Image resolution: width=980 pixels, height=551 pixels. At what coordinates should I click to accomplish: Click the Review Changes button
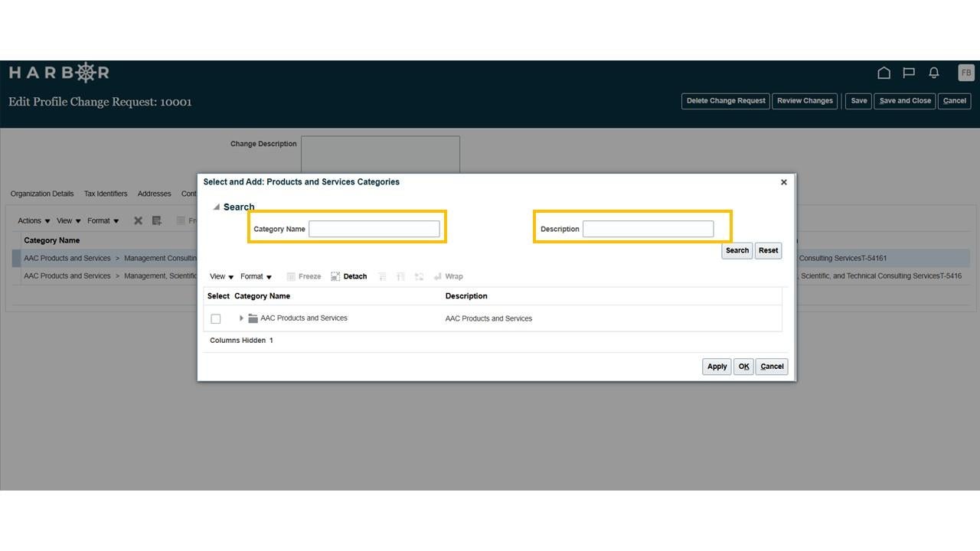click(805, 101)
